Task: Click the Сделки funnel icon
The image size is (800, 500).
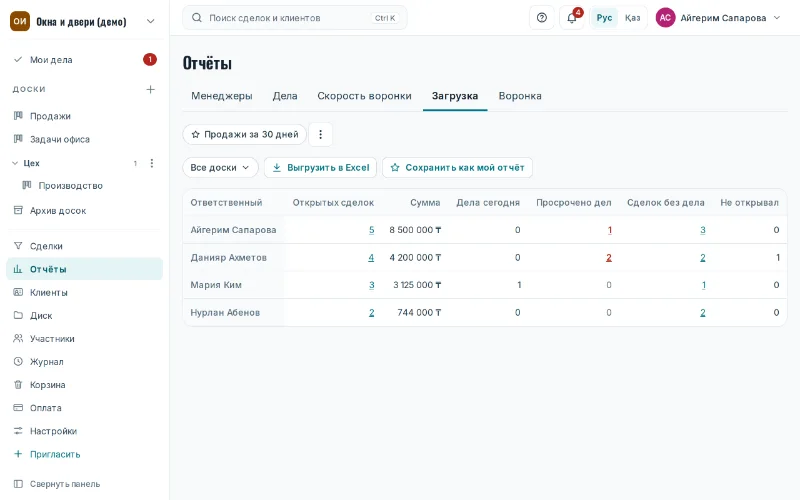Action: click(18, 246)
